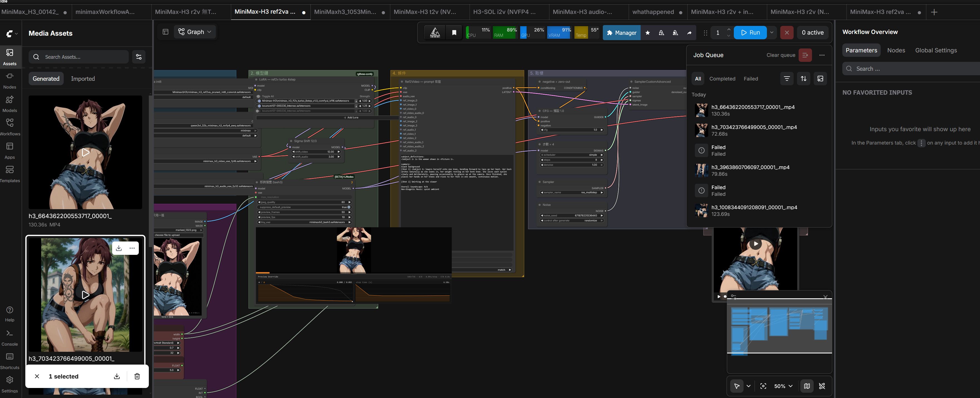Open the 50% zoom level dropdown
This screenshot has height=398, width=980.
point(783,386)
